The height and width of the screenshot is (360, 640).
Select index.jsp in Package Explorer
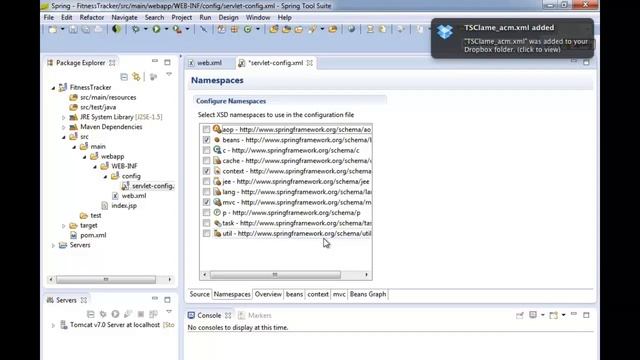[124, 205]
